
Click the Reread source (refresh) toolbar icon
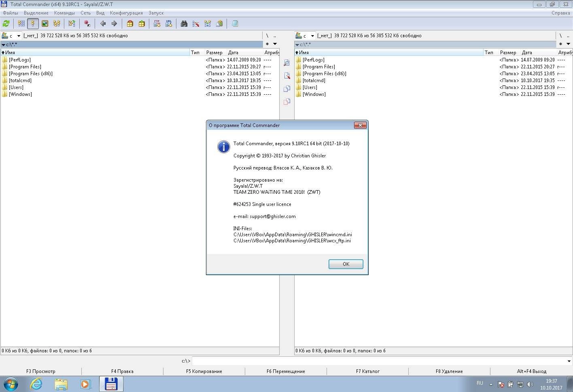pyautogui.click(x=6, y=24)
